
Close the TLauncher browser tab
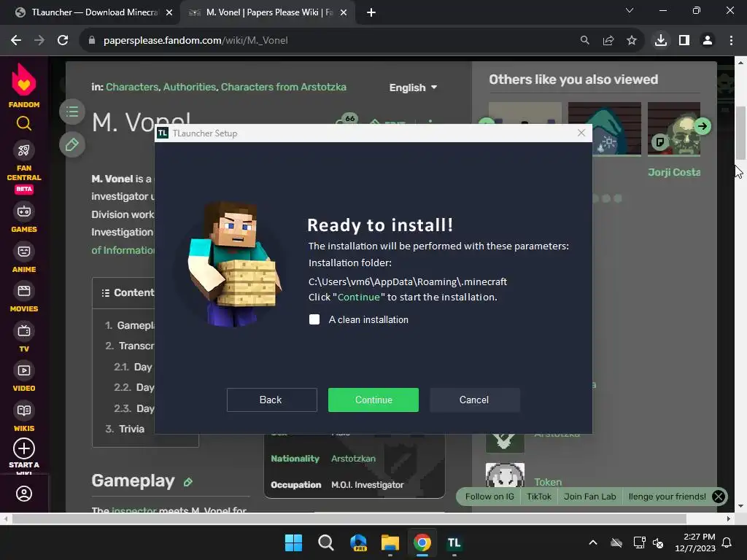(169, 13)
